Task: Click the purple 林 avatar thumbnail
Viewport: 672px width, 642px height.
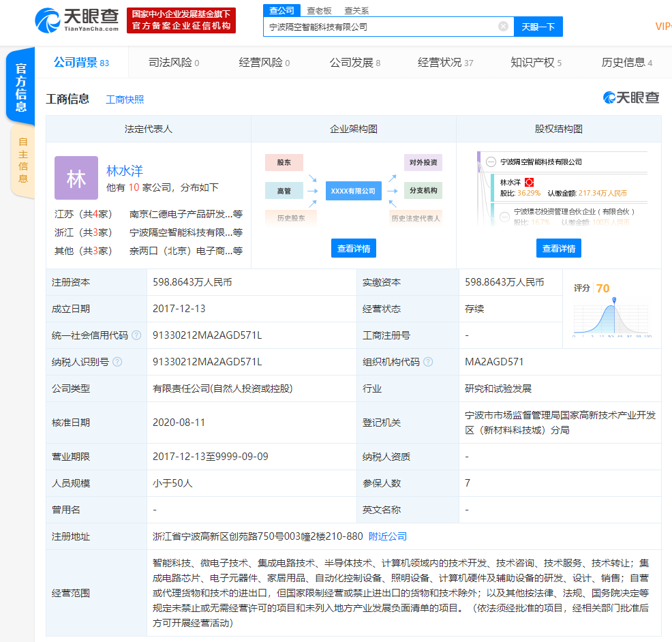Action: click(76, 178)
